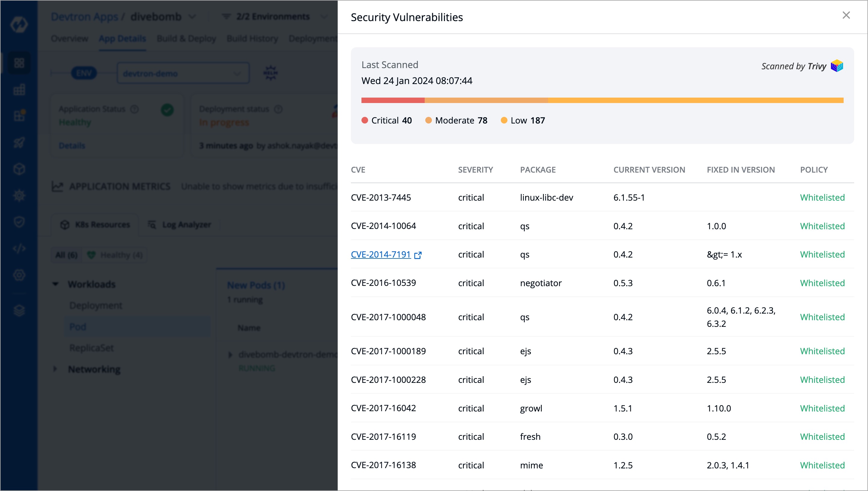The height and width of the screenshot is (491, 868).
Task: Click the stacked layers icon at sidebar bottom
Action: (19, 311)
